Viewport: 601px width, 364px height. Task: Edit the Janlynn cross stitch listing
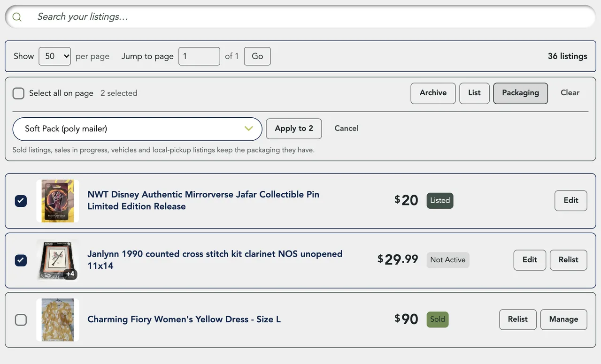pos(530,260)
